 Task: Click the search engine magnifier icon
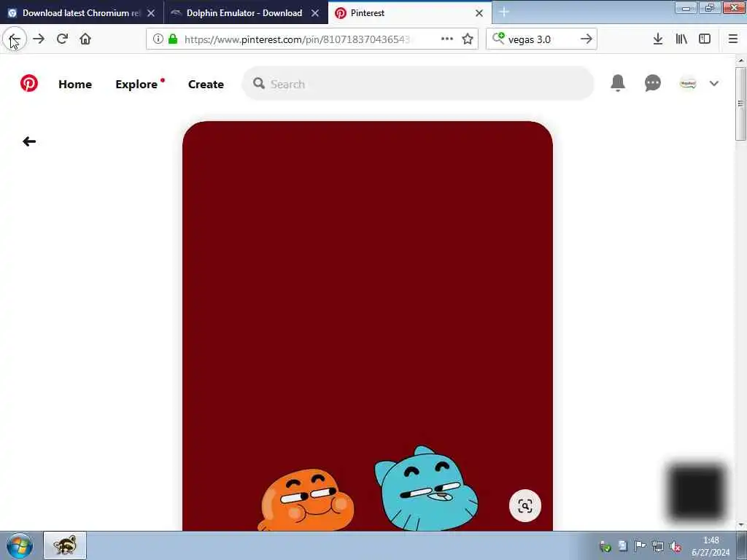[x=498, y=38]
